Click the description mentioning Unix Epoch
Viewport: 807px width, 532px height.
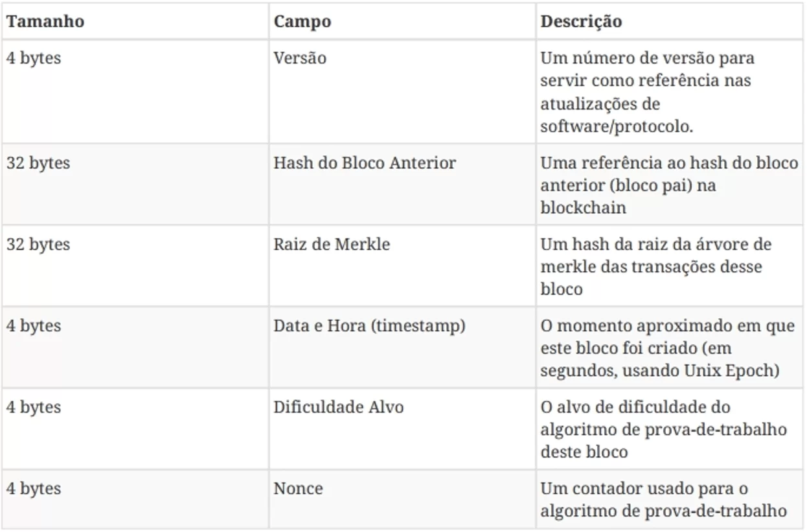click(x=668, y=348)
